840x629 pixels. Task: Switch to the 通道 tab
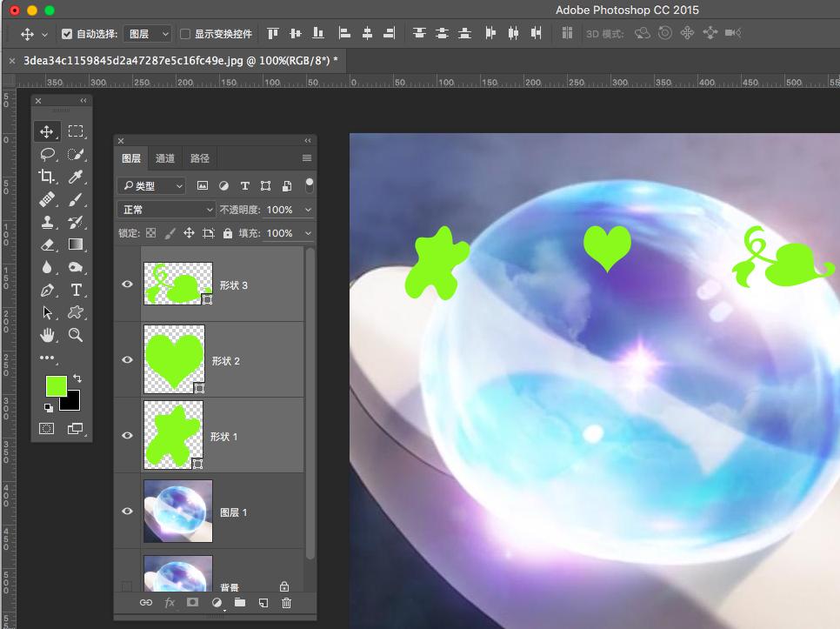165,158
